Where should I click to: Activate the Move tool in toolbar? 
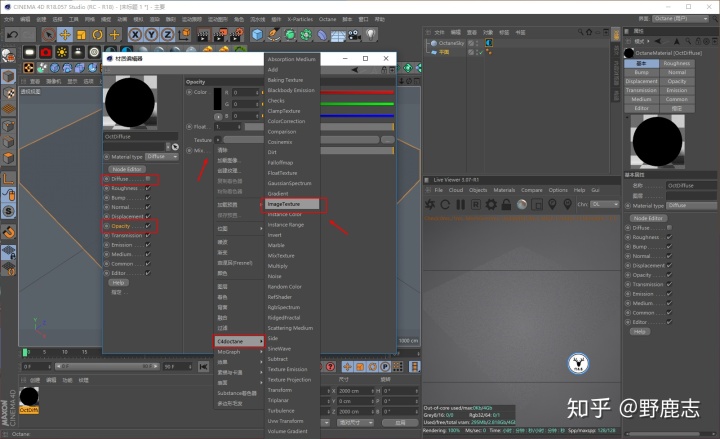pos(65,34)
